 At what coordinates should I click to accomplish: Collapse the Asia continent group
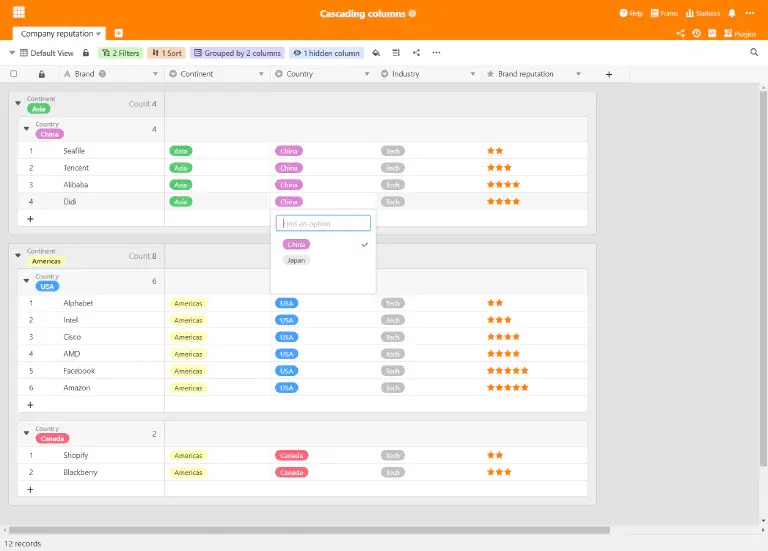pos(18,103)
